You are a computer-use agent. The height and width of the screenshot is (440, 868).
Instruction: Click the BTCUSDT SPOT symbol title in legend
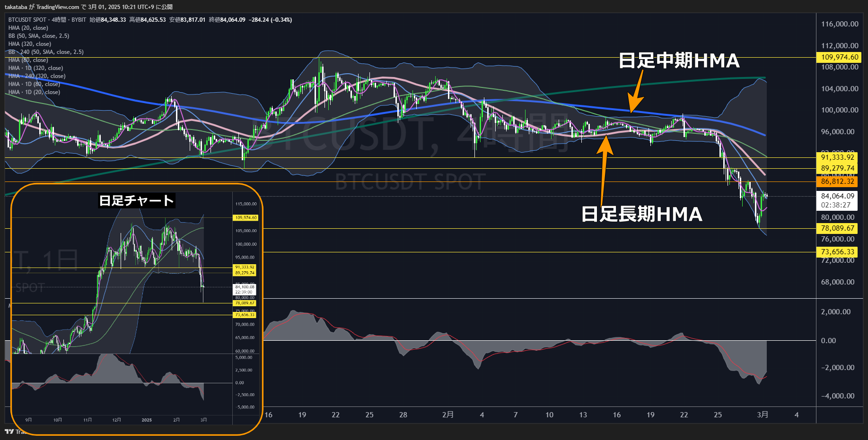[x=27, y=20]
